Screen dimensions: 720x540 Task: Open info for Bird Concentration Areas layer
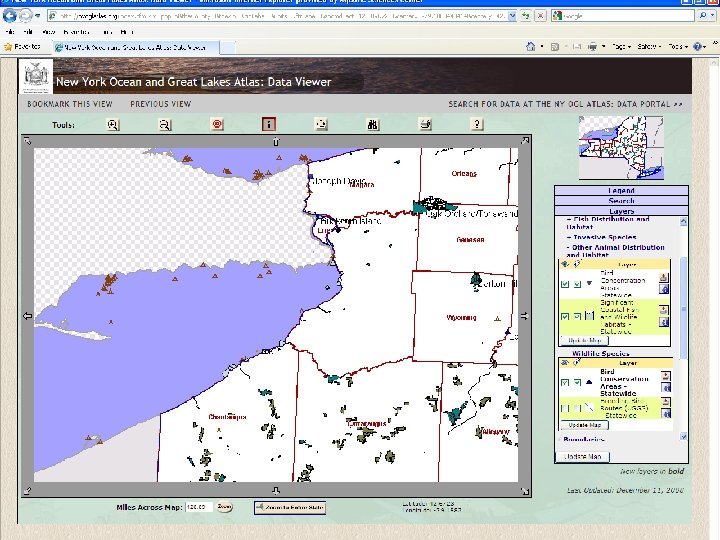click(664, 289)
